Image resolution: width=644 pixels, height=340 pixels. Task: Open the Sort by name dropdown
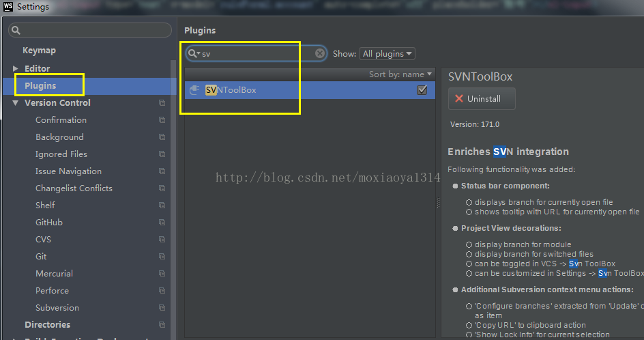400,74
